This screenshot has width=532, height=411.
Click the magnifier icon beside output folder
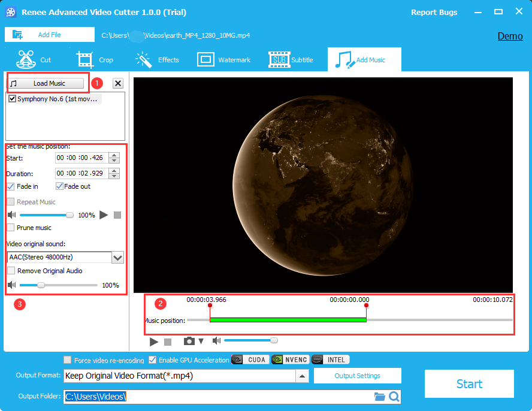[x=394, y=397]
